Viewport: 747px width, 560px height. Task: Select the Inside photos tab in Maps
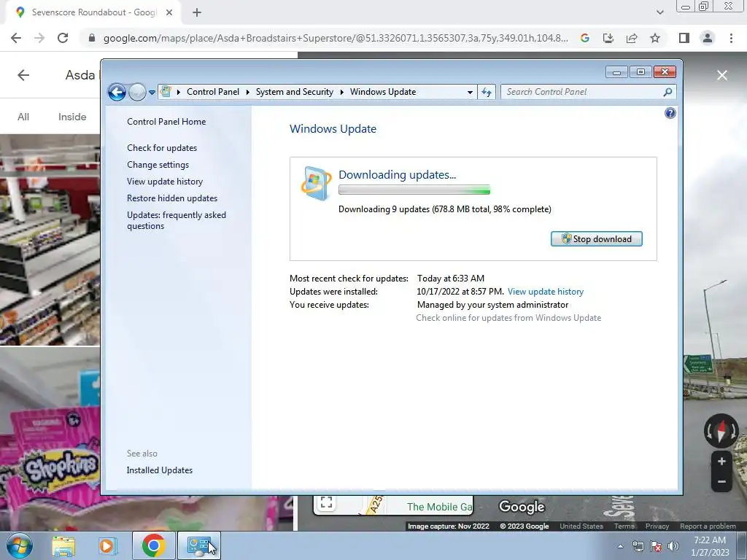[x=72, y=117]
